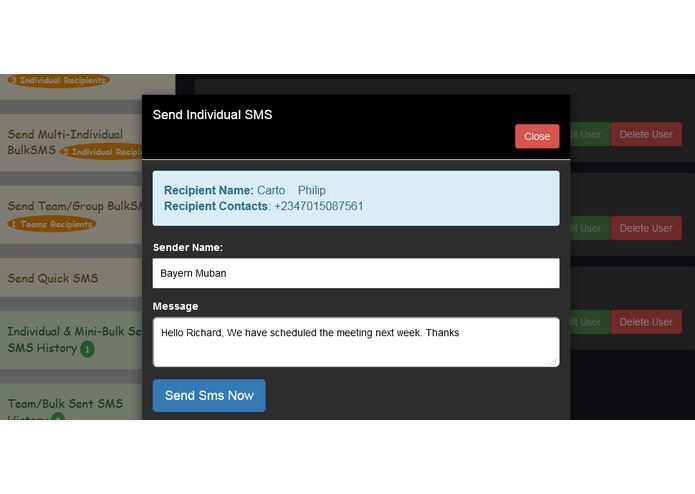Click the top Delete User button
695x494 pixels.
(x=646, y=134)
